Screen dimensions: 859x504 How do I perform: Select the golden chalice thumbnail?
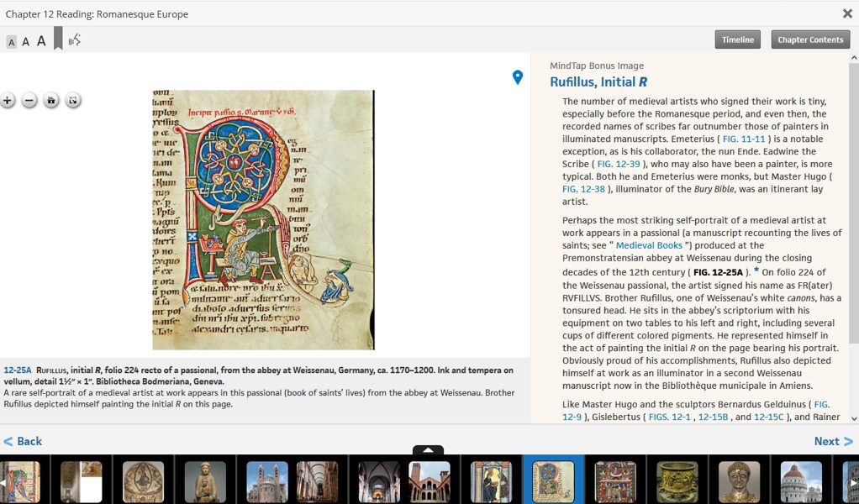[x=677, y=481]
